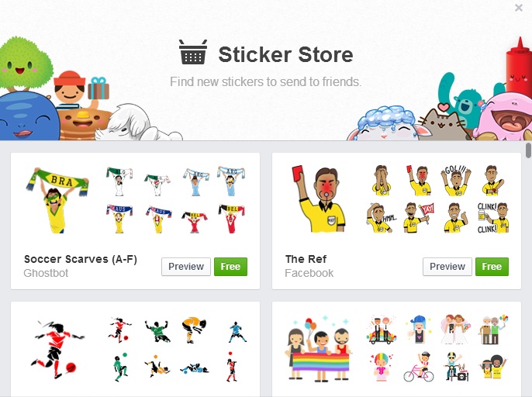Preview the Soccer Scarves (A-F) pack

(186, 267)
